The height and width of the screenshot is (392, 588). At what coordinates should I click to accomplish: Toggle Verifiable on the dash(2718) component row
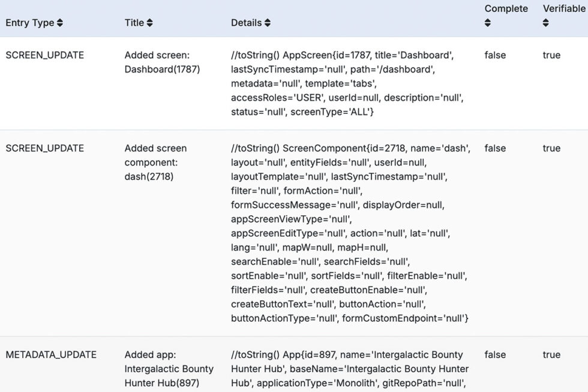[551, 148]
